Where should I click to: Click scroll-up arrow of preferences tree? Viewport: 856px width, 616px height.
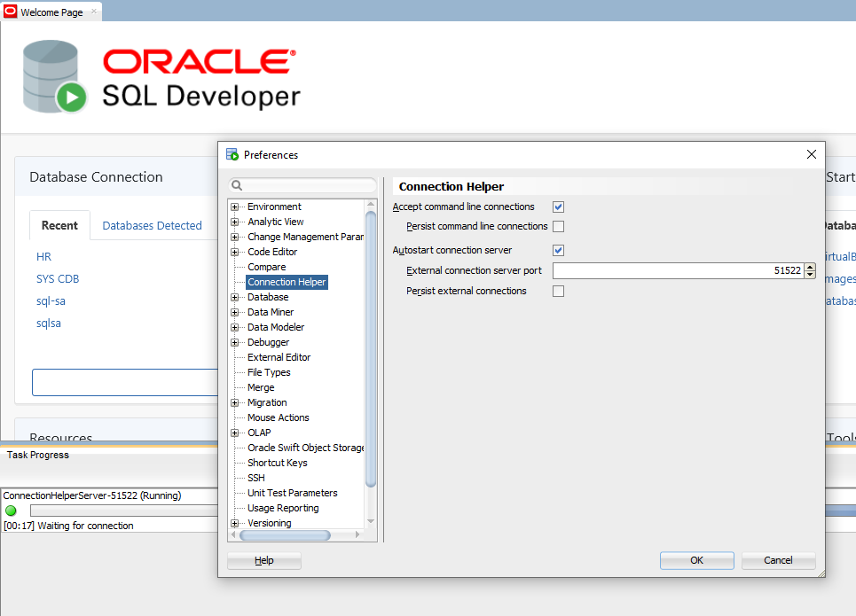point(371,205)
